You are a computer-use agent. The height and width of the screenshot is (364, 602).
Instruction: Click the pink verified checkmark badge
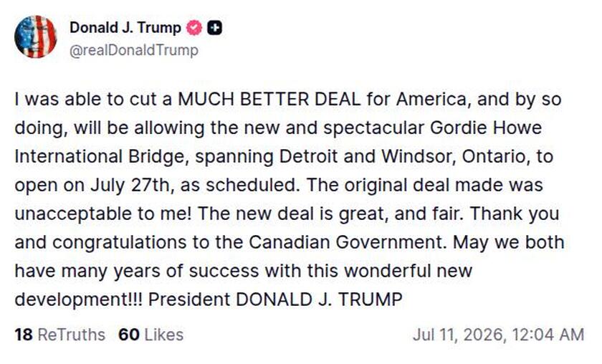point(194,28)
